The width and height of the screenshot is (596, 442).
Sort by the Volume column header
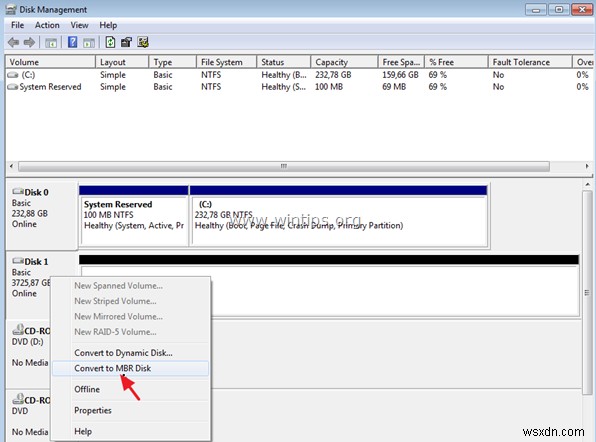pyautogui.click(x=50, y=62)
